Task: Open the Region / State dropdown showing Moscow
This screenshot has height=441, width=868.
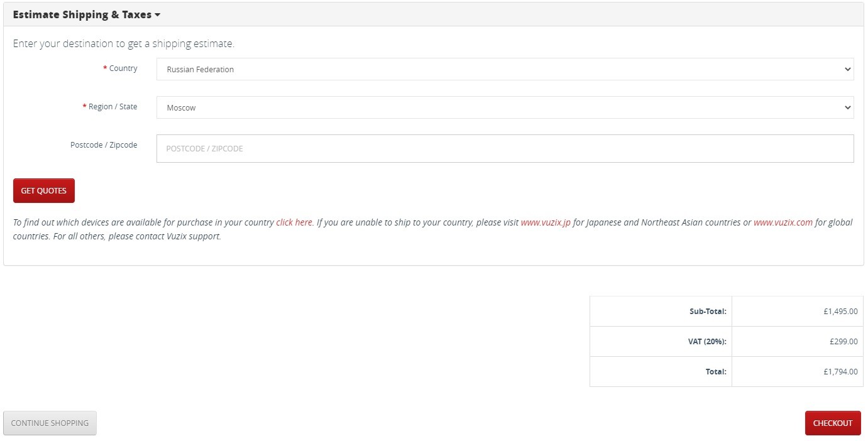Action: [504, 107]
